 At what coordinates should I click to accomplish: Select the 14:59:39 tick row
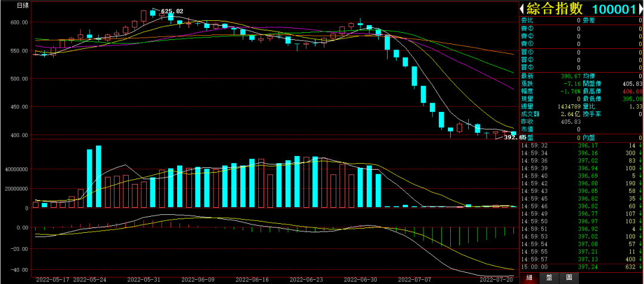click(581, 168)
